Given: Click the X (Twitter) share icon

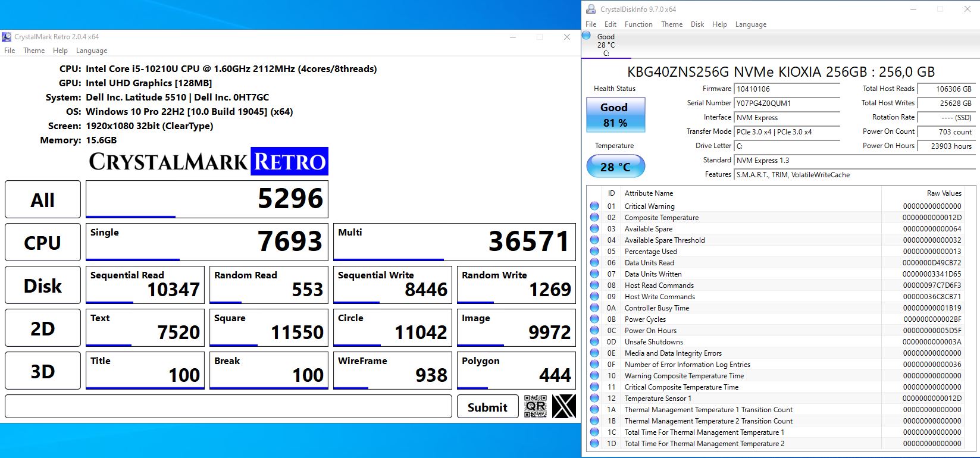Looking at the screenshot, I should [563, 406].
